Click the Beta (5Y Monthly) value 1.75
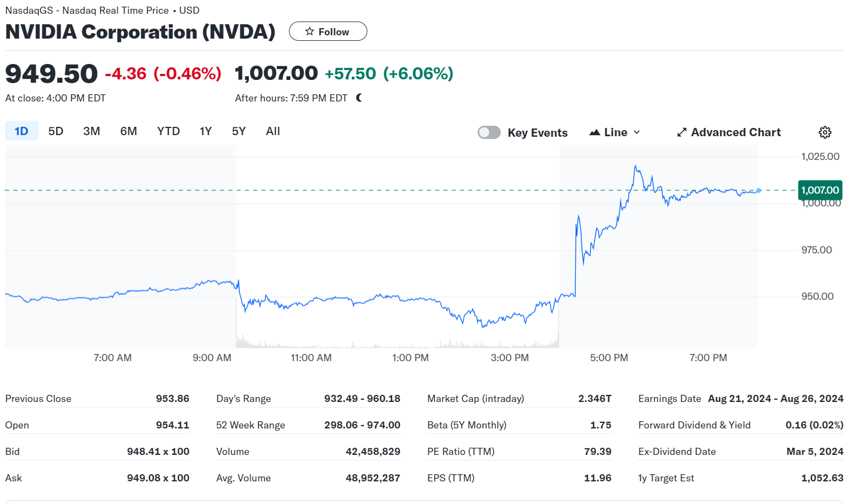Viewport: 851px width, 504px height. [x=601, y=425]
